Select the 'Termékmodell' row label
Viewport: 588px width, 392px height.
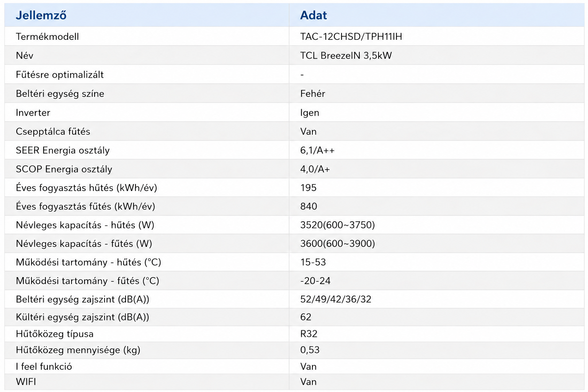click(47, 36)
